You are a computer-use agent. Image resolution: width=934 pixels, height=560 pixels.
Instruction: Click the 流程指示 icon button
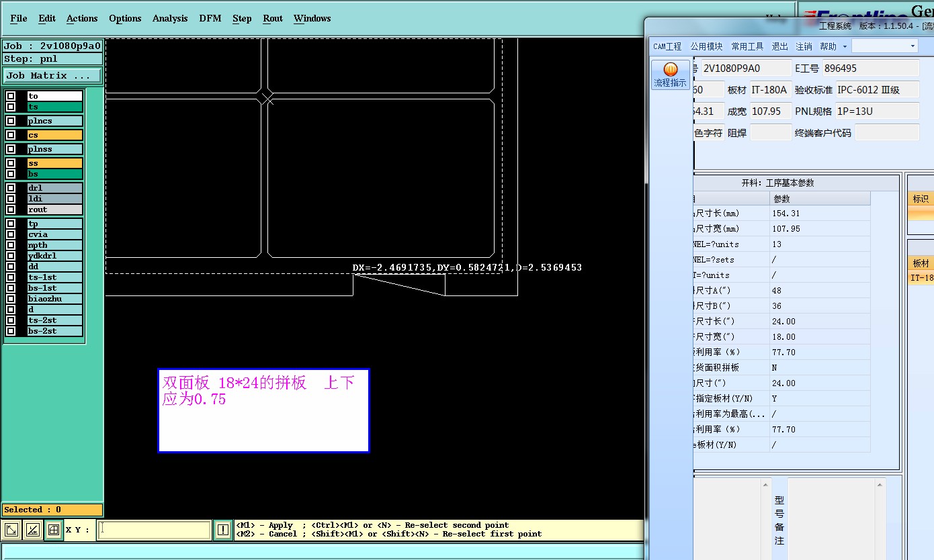click(x=671, y=75)
